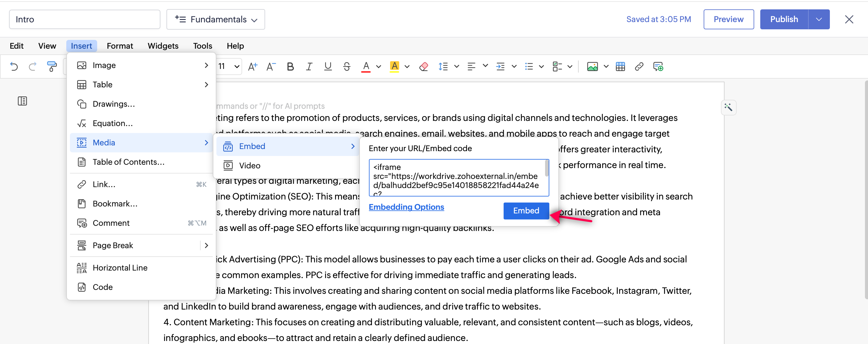This screenshot has width=868, height=344.
Task: Open the Embedding Options link
Action: [406, 207]
